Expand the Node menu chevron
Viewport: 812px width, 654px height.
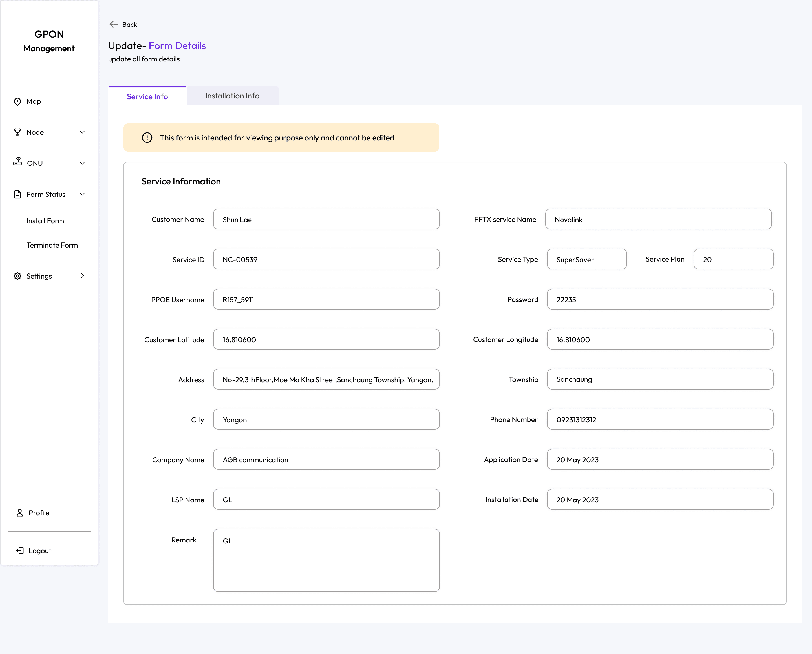82,132
